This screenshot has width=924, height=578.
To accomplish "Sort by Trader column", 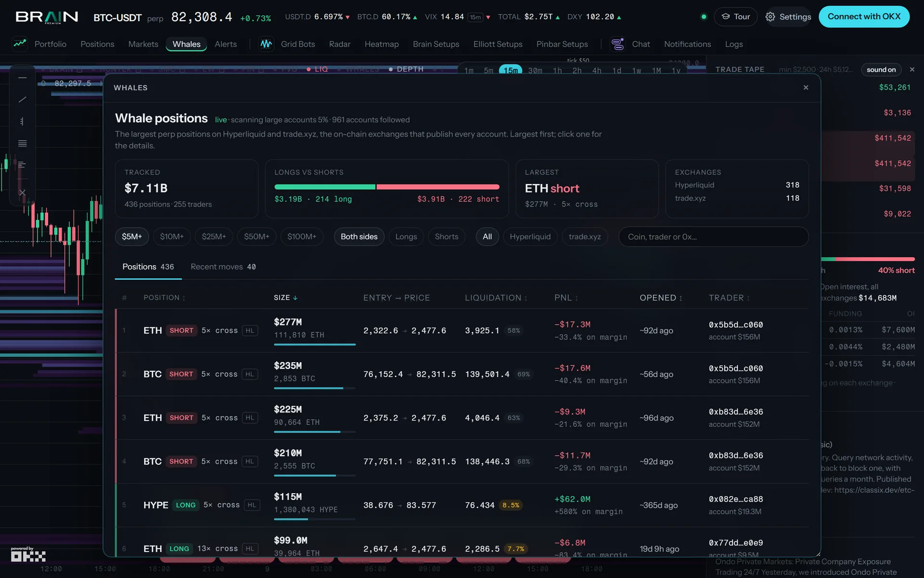I will point(729,298).
